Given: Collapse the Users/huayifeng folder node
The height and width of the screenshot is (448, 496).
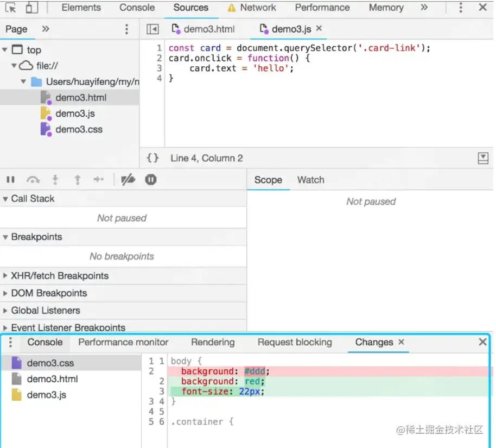Looking at the screenshot, I should [23, 81].
